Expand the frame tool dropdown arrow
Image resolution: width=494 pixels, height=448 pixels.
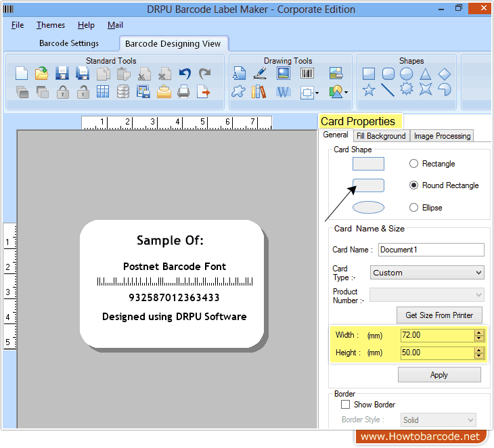pyautogui.click(x=317, y=93)
